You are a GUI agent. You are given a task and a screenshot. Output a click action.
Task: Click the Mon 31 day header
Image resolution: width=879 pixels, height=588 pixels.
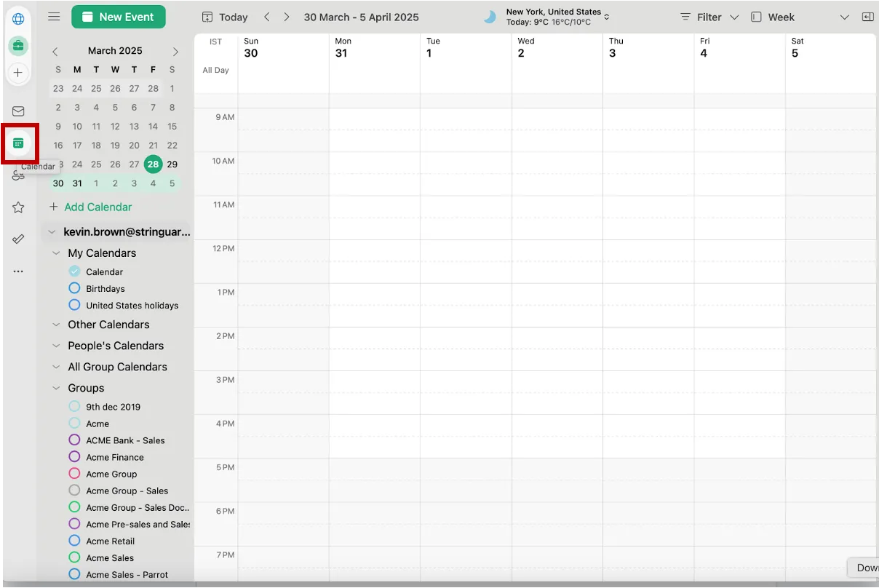pyautogui.click(x=343, y=47)
